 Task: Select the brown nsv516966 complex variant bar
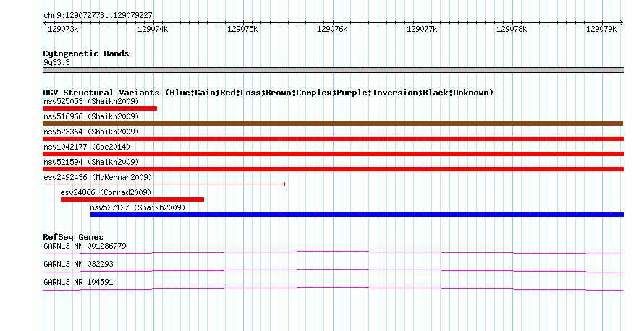tap(333, 124)
